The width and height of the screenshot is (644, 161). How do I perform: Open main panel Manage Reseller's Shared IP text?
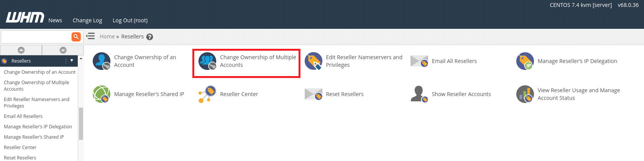(x=149, y=94)
